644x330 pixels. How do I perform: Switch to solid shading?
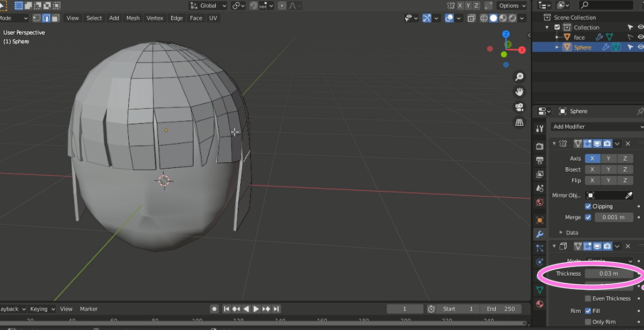click(x=493, y=18)
